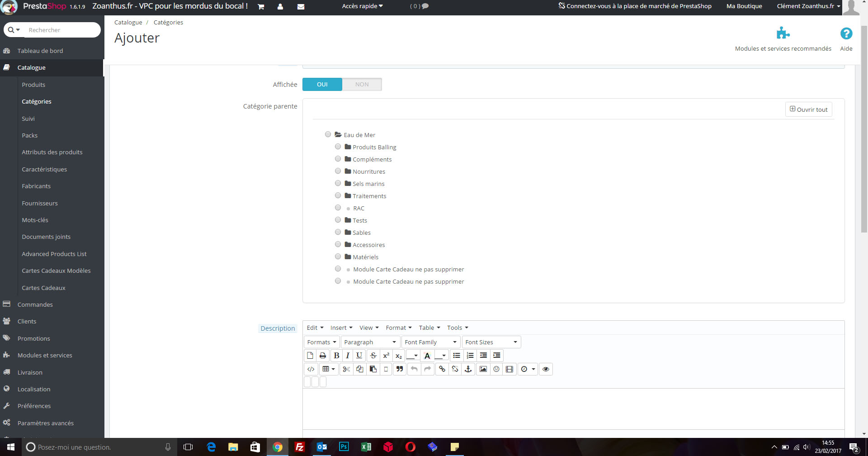Insert a blockquote
Viewport: 868px width, 456px height.
pyautogui.click(x=399, y=369)
